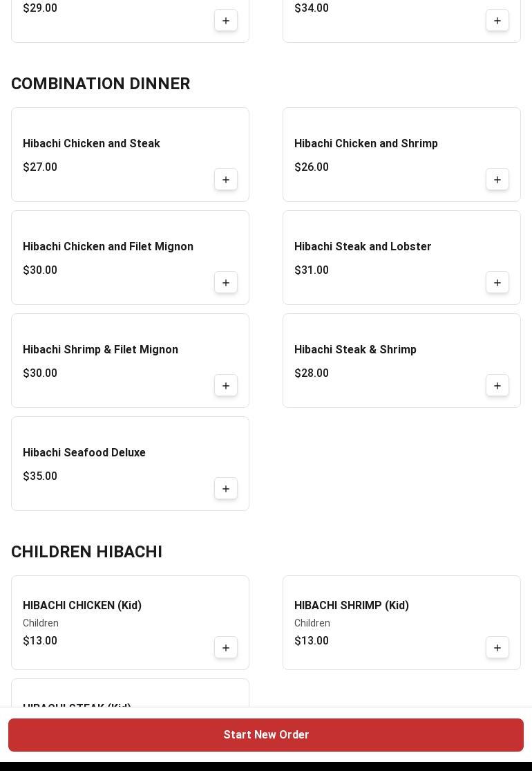532x771 pixels.
Task: Add Hibachi Steak and Lobster with plus
Action: coord(497,283)
